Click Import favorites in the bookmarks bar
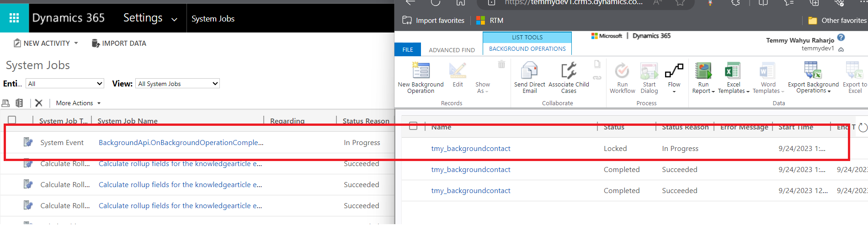The height and width of the screenshot is (226, 868). [x=433, y=20]
